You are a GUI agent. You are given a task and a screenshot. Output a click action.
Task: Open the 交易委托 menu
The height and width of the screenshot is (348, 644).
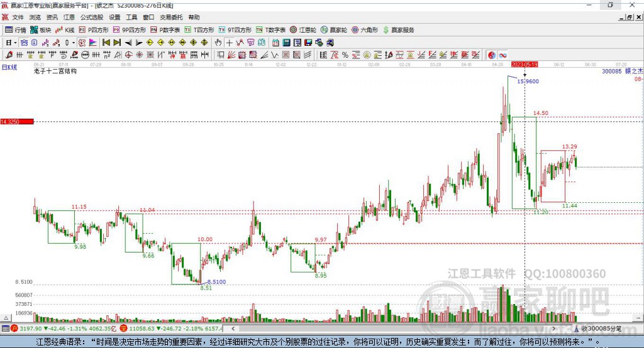click(171, 17)
